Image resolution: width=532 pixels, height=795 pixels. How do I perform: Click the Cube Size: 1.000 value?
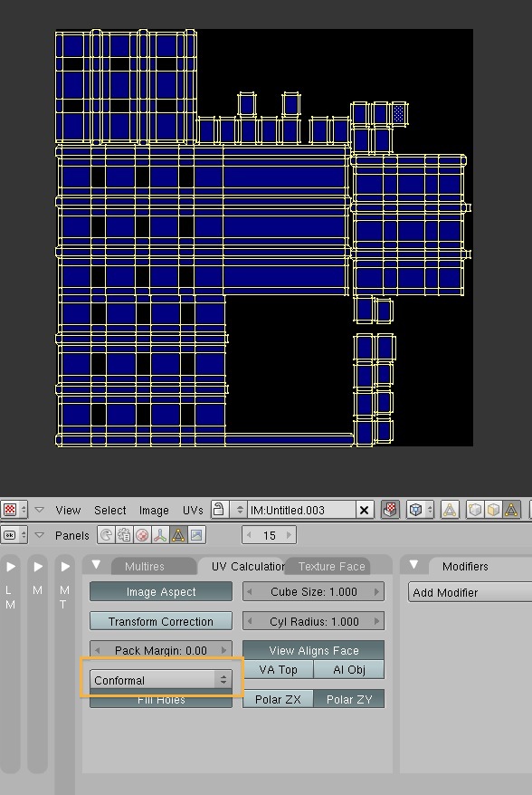314,591
